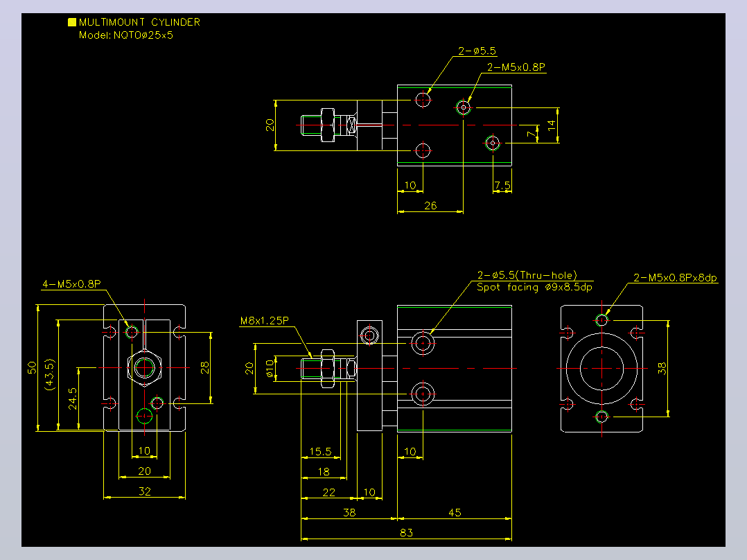Viewport: 747px width, 560px height.
Task: Select the '14' vertical dimension
Action: pos(551,125)
